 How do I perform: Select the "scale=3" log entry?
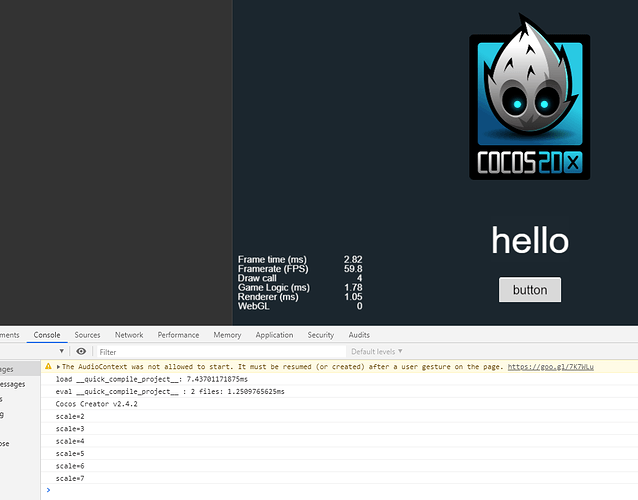point(339,429)
